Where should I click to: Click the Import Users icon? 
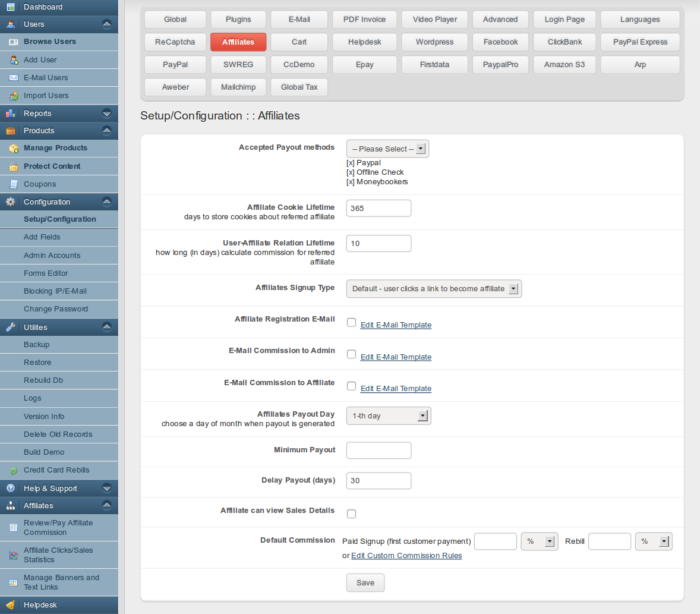(x=14, y=96)
